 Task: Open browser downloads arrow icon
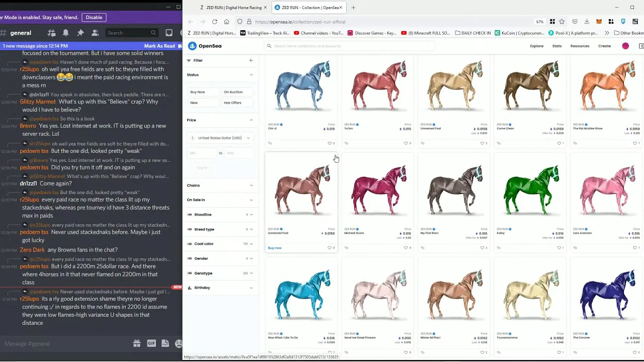coord(587,22)
